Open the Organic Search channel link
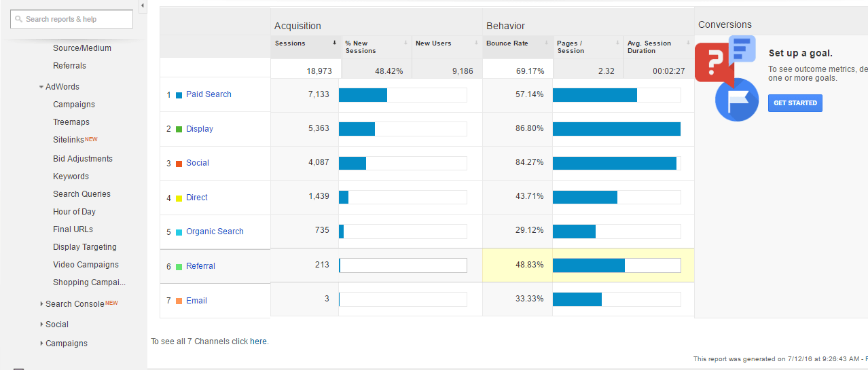The image size is (868, 370). click(x=215, y=232)
